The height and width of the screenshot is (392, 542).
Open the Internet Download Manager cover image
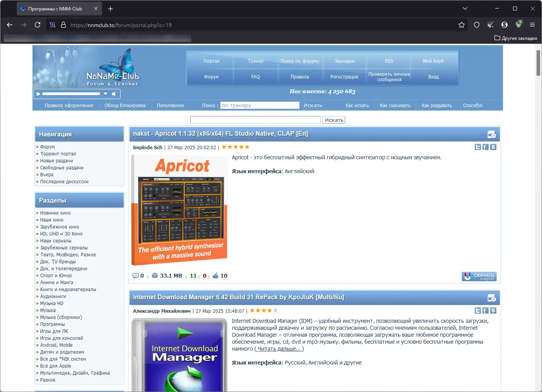coord(179,355)
